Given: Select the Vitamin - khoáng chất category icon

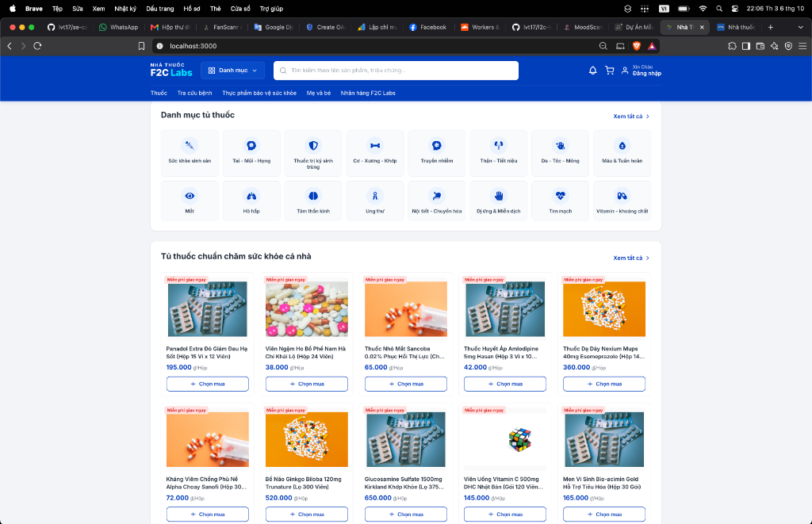Looking at the screenshot, I should (622, 196).
